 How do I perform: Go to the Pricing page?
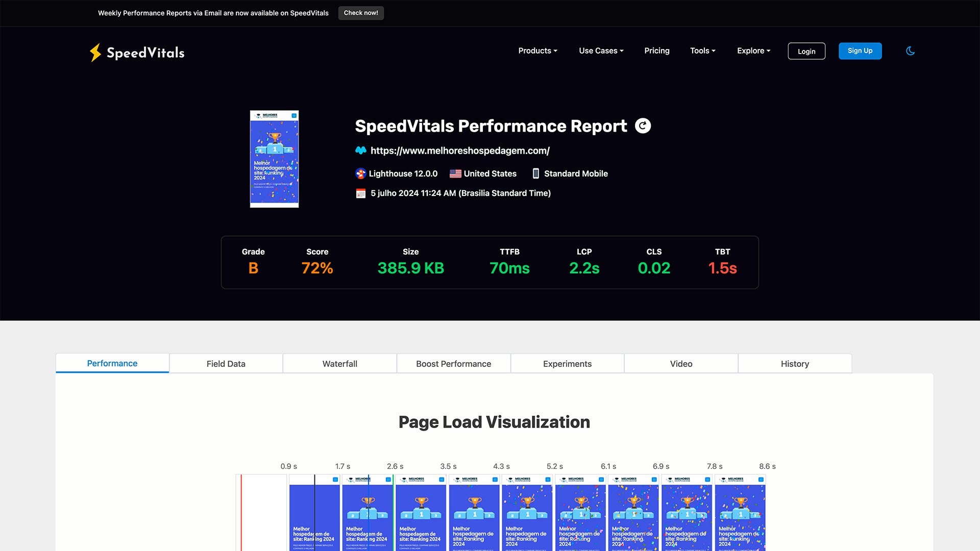[657, 51]
